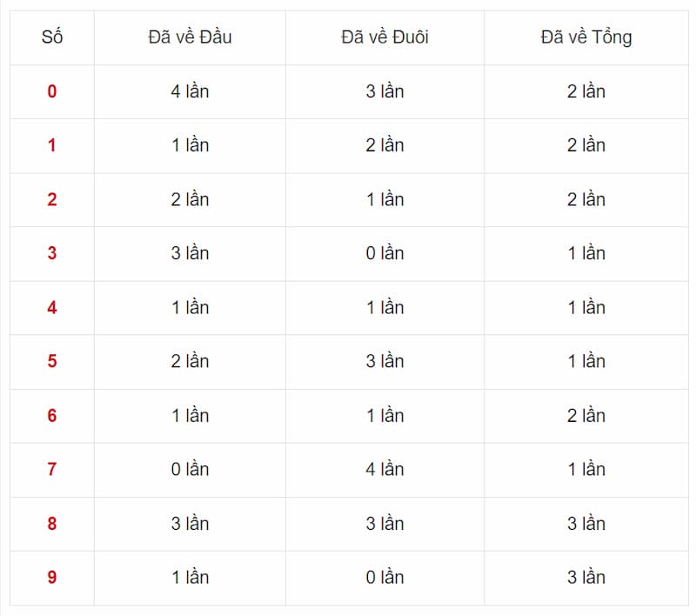Click the "3 lần" Tổng cell in row 9
The height and width of the screenshot is (616, 696).
(586, 577)
